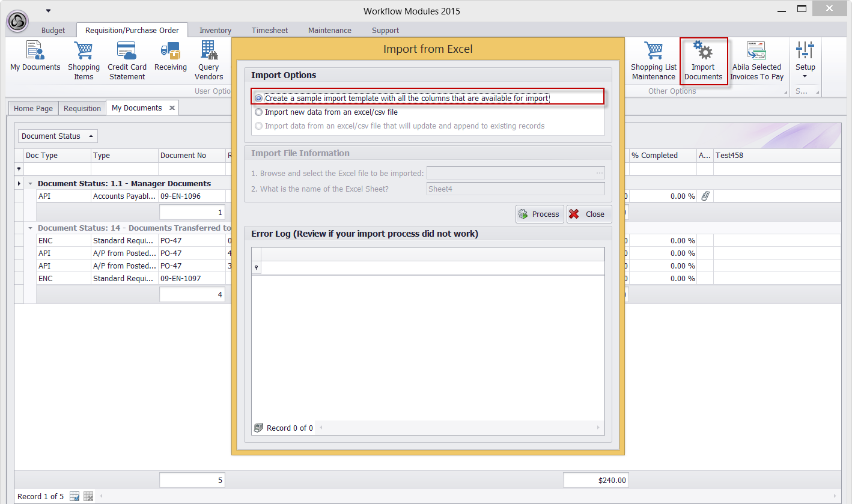
Task: Click the Close button in import dialog
Action: [588, 214]
